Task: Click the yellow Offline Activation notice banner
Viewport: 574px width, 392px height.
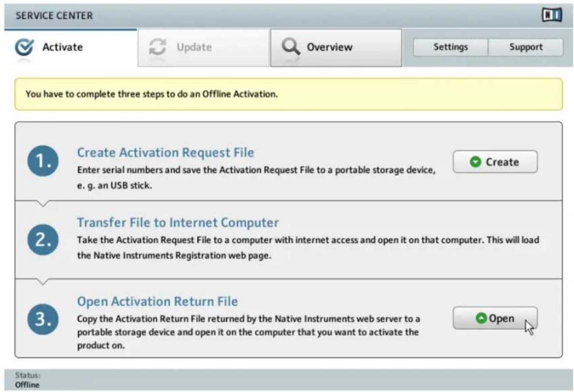Action: pos(288,94)
